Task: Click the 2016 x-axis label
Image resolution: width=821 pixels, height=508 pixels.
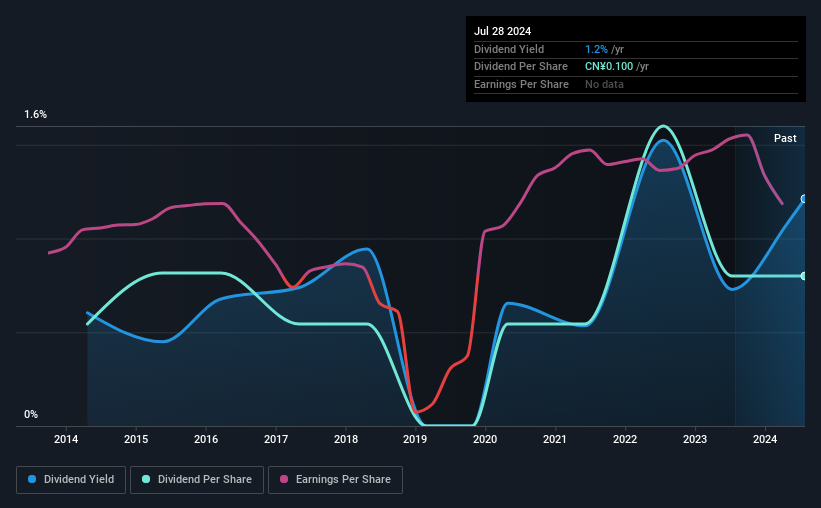Action: pos(206,439)
